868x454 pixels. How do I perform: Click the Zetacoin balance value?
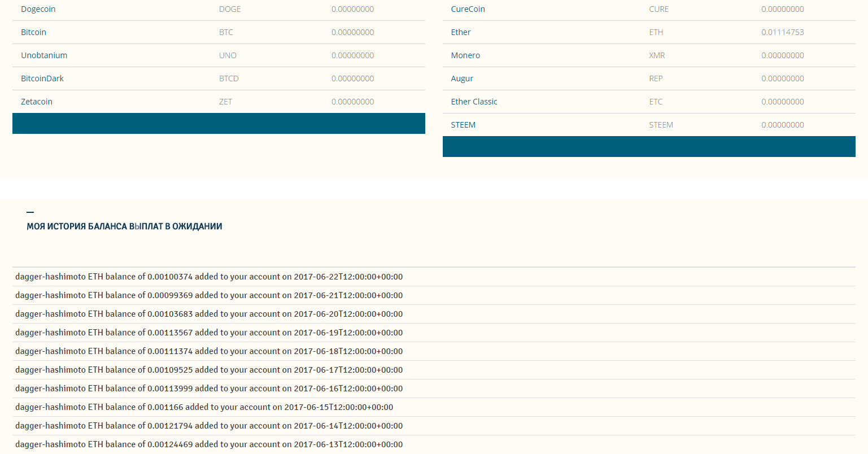point(352,102)
